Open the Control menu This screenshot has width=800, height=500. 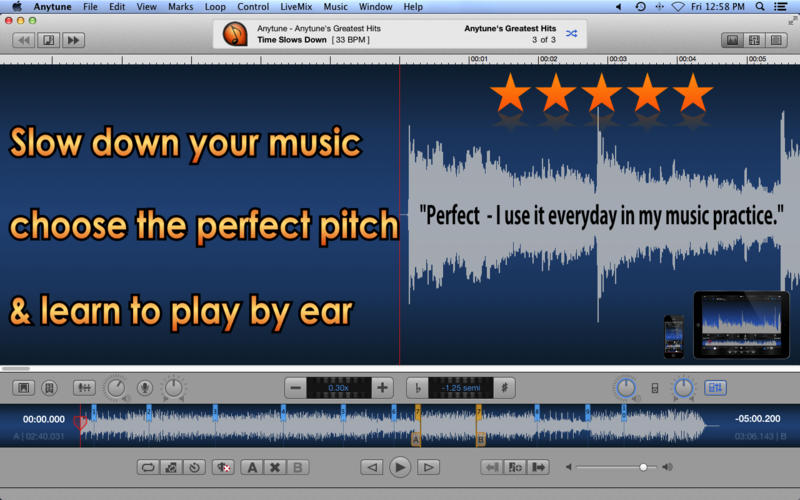click(253, 7)
